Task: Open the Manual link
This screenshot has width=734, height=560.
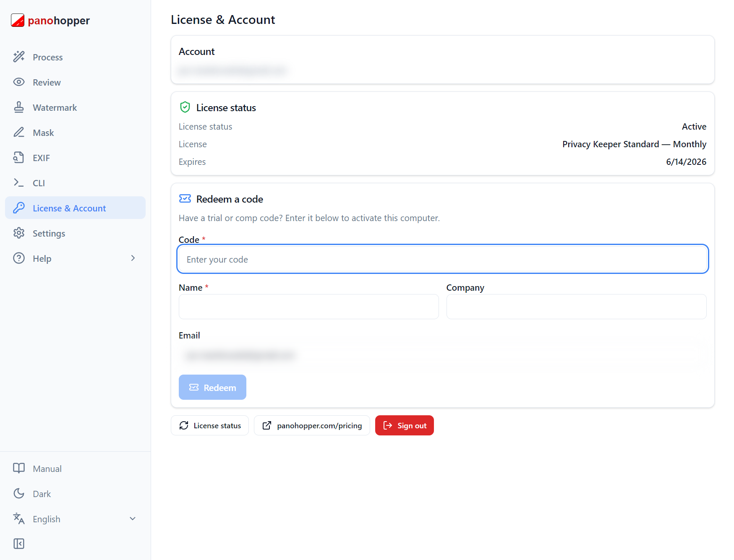Action: [x=75, y=468]
